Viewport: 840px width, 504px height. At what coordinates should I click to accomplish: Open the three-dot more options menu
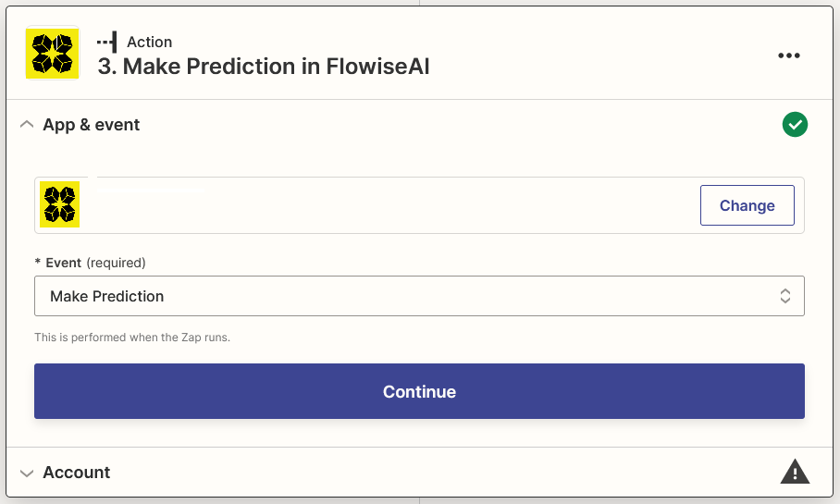pyautogui.click(x=789, y=55)
